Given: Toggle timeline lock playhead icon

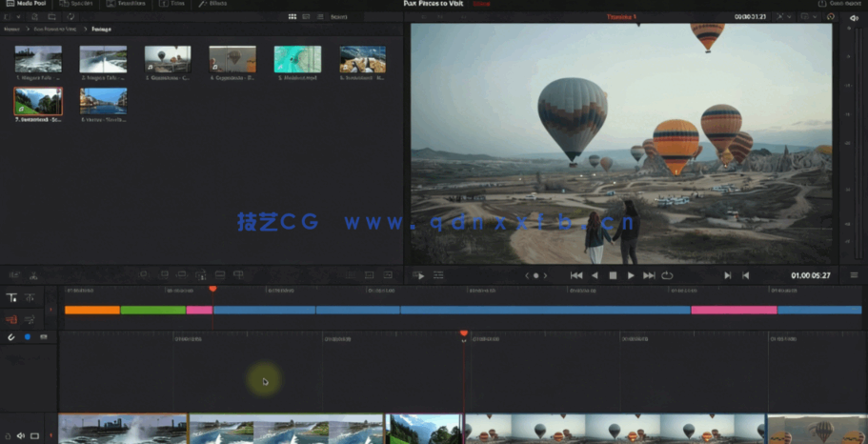Looking at the screenshot, I should click(11, 298).
